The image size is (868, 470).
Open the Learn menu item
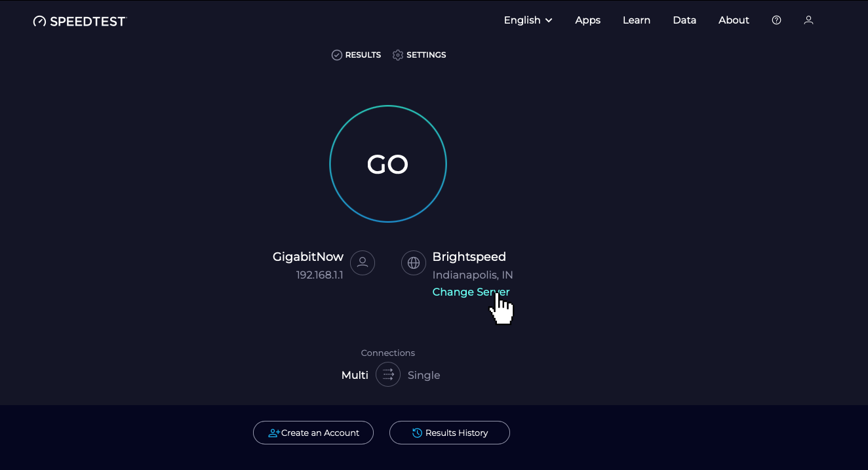(637, 20)
